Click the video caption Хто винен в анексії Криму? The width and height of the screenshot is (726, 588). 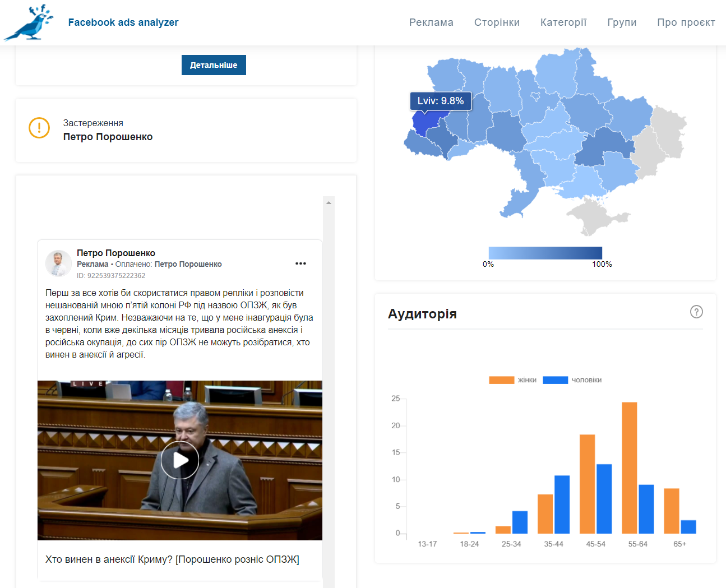pos(172,559)
